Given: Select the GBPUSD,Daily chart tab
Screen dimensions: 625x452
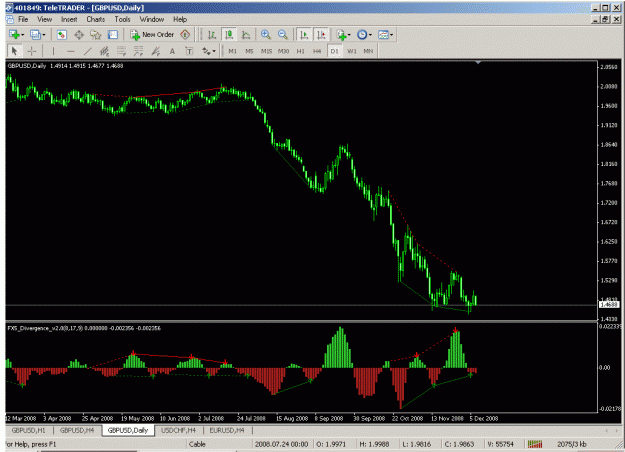Looking at the screenshot, I should (128, 430).
